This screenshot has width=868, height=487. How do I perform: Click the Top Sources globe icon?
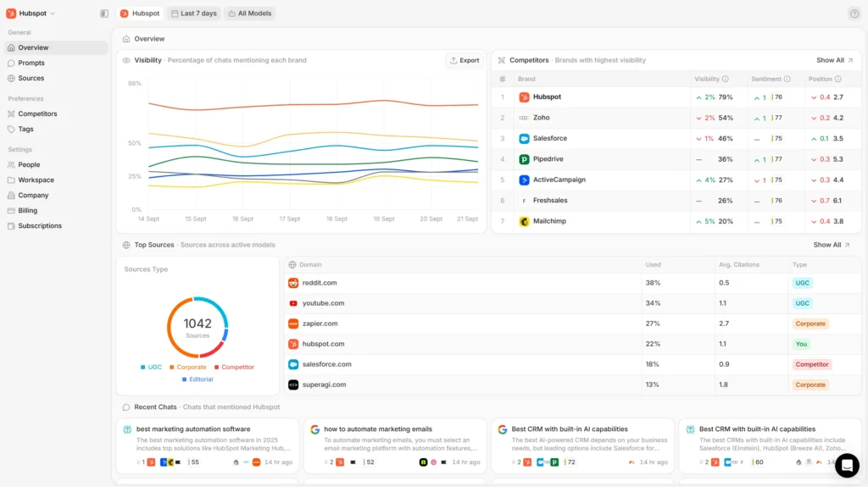(126, 245)
